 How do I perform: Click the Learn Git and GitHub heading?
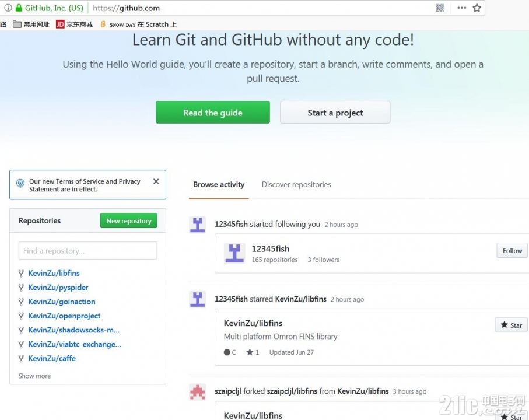click(273, 40)
